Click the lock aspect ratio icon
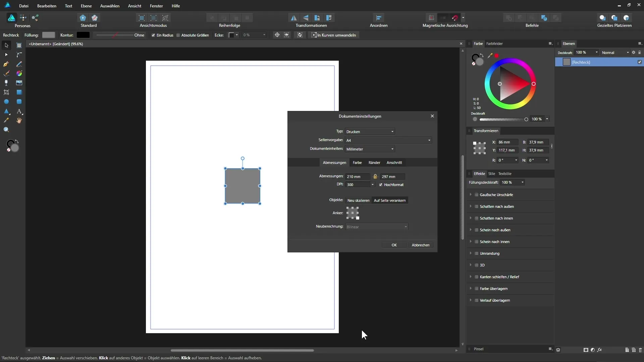This screenshot has width=644, height=362. click(x=375, y=177)
